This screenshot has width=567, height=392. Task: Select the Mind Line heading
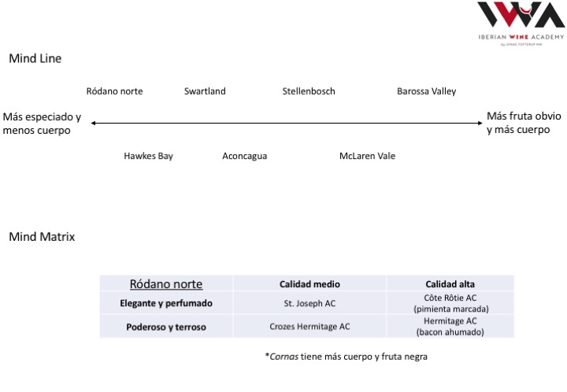point(35,58)
